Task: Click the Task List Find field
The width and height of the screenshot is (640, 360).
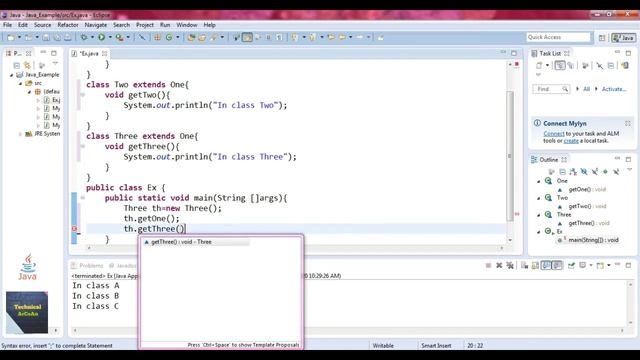Action: click(551, 89)
